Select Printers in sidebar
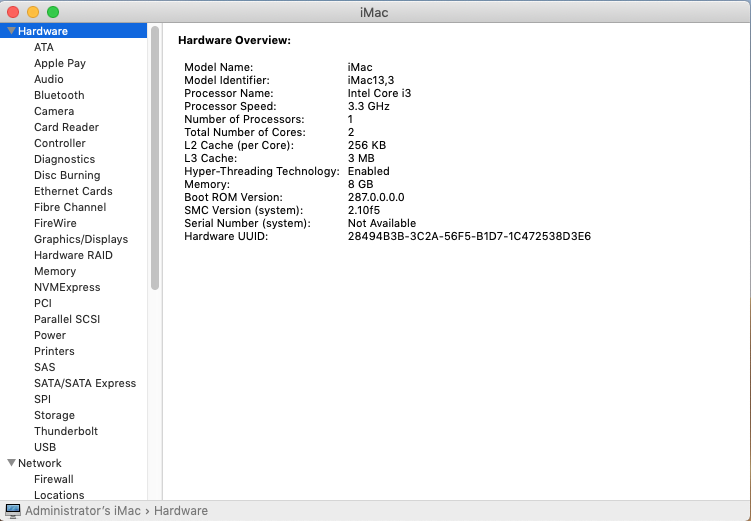This screenshot has height=521, width=751. tap(54, 351)
